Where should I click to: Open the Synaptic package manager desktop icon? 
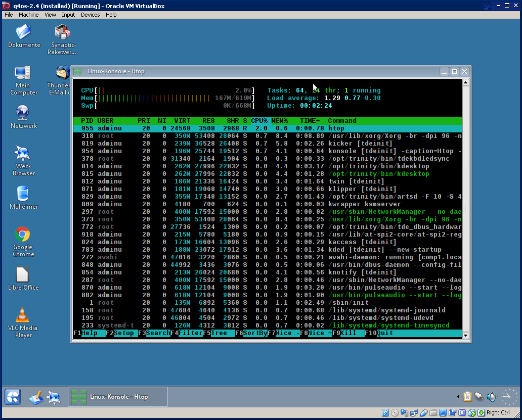pos(62,32)
